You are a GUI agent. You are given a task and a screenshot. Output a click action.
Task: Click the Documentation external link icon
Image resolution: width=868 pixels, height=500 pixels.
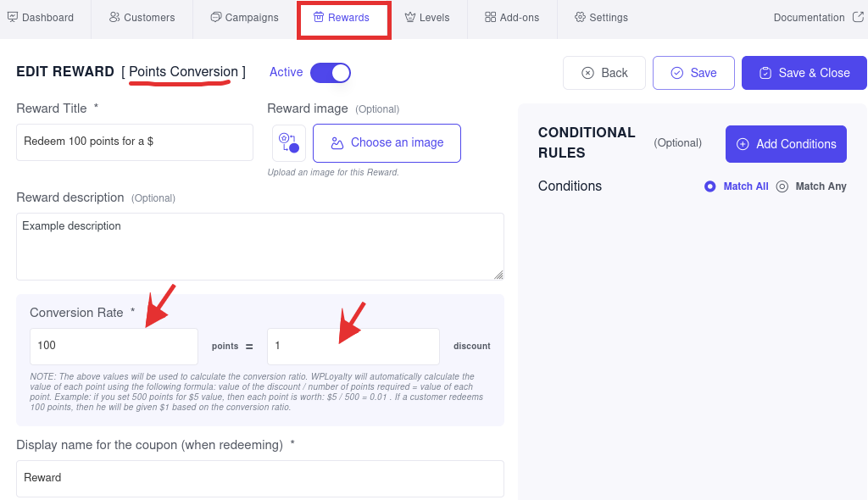pos(858,17)
